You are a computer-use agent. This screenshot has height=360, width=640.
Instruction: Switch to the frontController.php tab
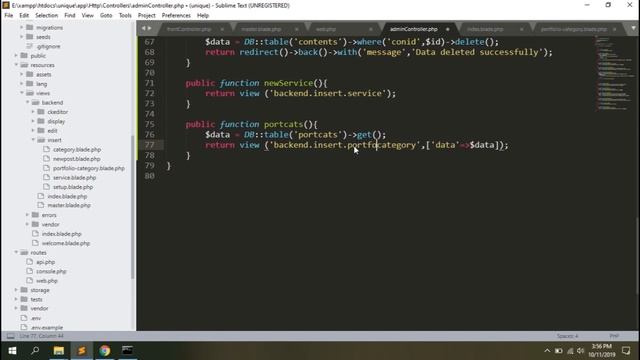(189, 29)
